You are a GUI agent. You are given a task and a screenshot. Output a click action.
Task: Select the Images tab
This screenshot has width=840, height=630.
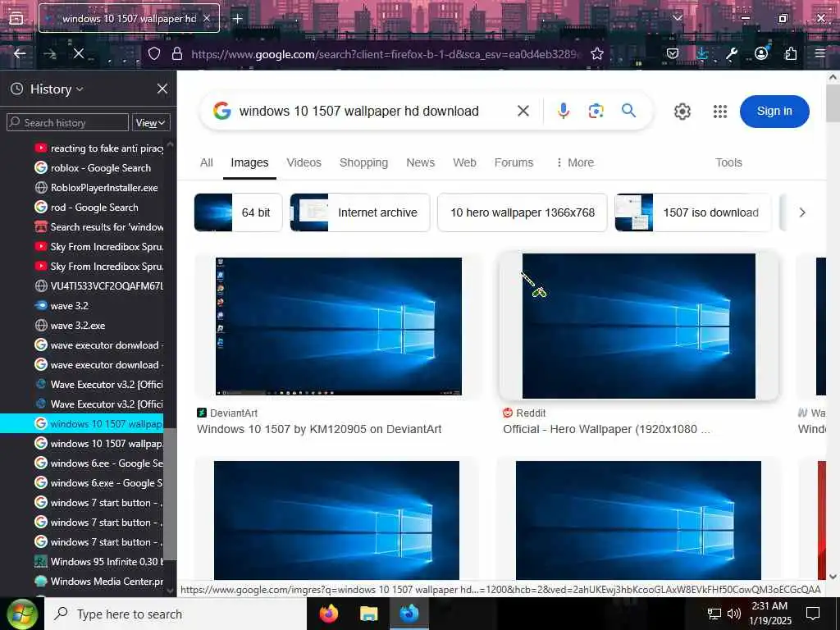(249, 162)
